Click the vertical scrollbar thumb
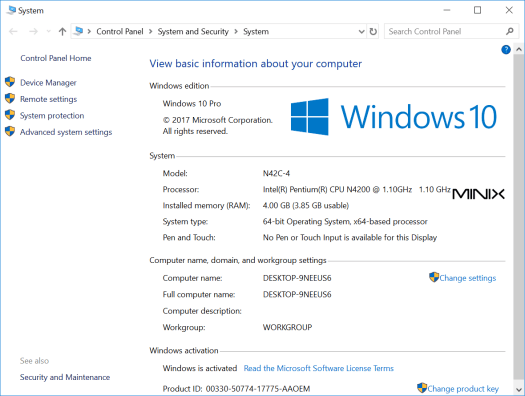The image size is (525, 396). point(519,217)
